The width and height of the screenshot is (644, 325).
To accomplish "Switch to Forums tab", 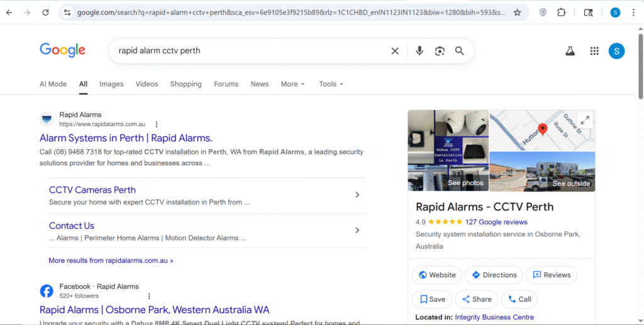I will 226,84.
